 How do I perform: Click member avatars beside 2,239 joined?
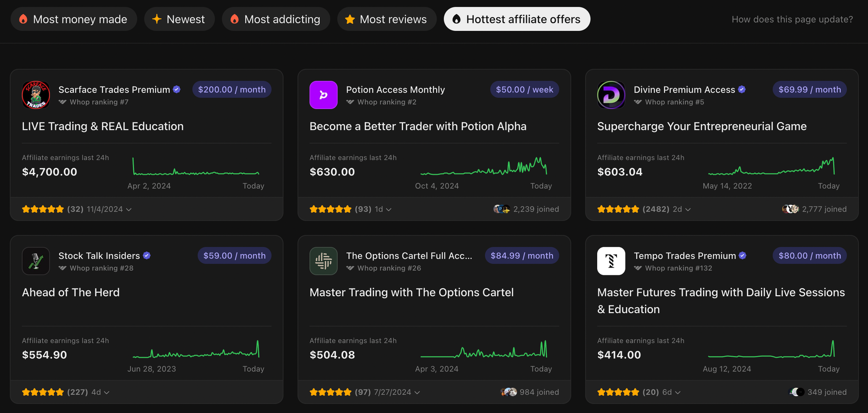502,209
